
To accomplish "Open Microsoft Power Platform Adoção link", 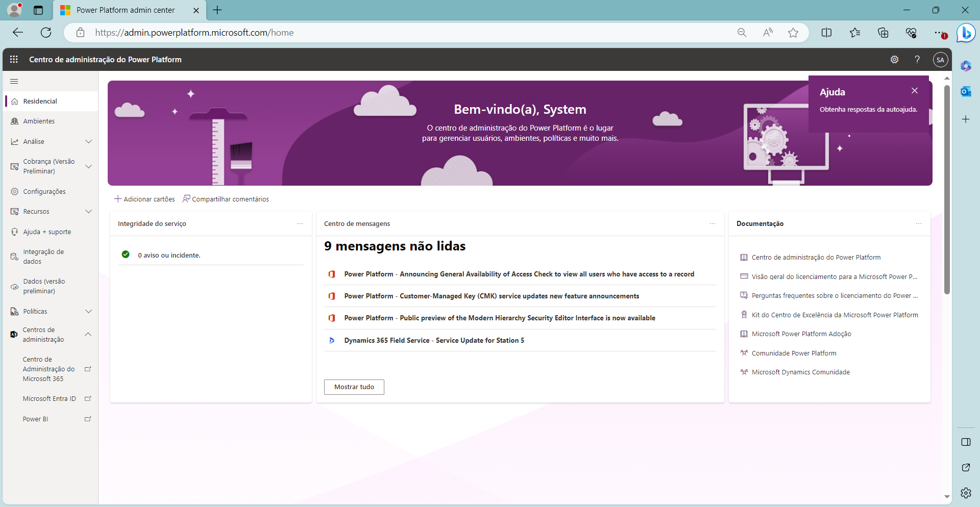I will point(801,334).
